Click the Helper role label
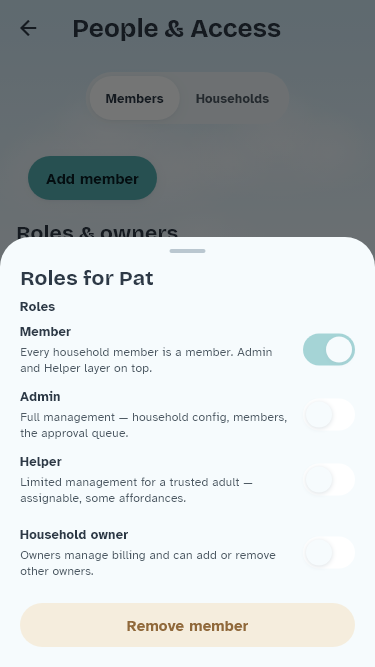The image size is (375, 667). pos(41,462)
